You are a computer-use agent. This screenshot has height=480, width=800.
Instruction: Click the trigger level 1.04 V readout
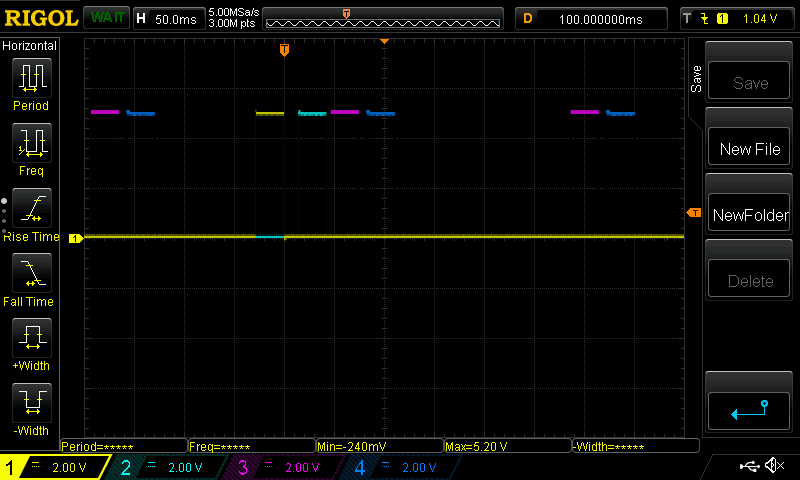point(760,19)
